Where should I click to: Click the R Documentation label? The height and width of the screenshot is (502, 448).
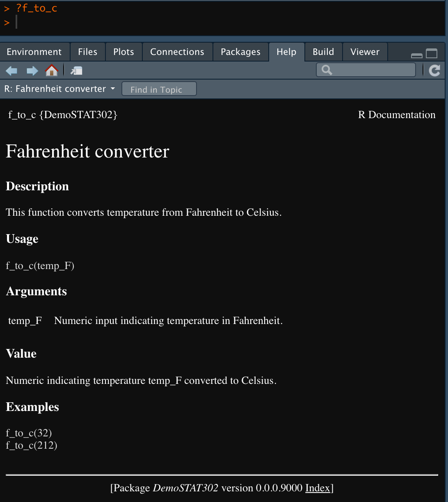pos(397,115)
